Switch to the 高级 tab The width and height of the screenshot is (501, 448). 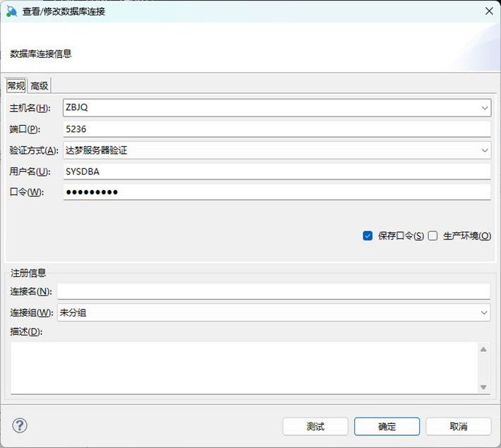(x=40, y=86)
